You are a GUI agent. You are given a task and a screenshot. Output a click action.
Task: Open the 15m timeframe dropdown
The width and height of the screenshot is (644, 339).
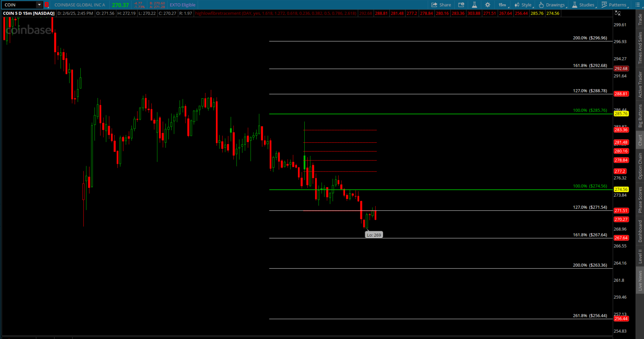click(503, 5)
